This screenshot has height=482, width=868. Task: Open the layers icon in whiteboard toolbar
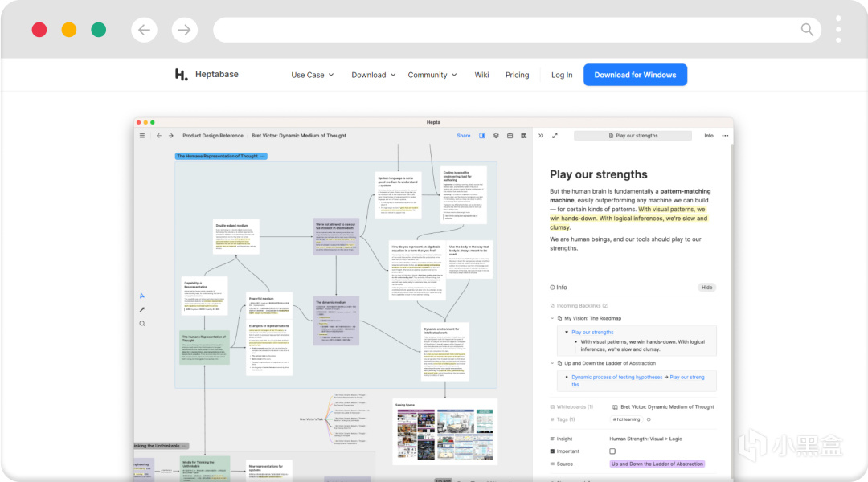496,136
